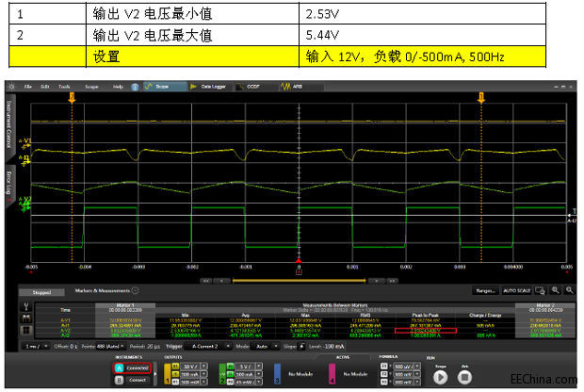Select marker 2 flag on the waveform
The width and height of the screenshot is (584, 392).
[72, 98]
